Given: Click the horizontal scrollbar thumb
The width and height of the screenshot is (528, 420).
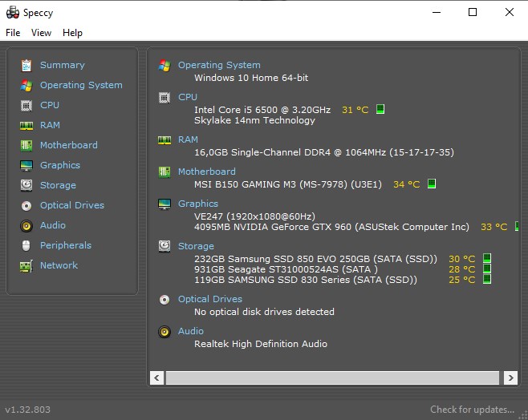Looking at the screenshot, I should pyautogui.click(x=333, y=378).
